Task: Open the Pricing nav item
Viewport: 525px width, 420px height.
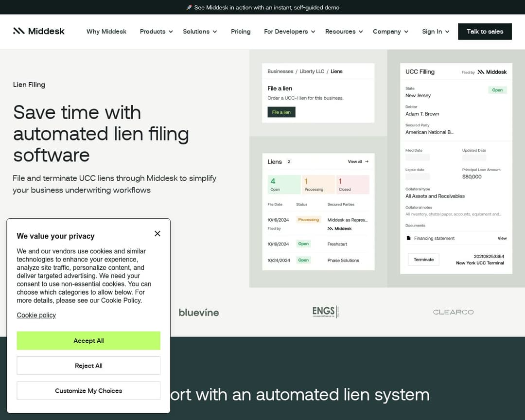Action: [241, 32]
